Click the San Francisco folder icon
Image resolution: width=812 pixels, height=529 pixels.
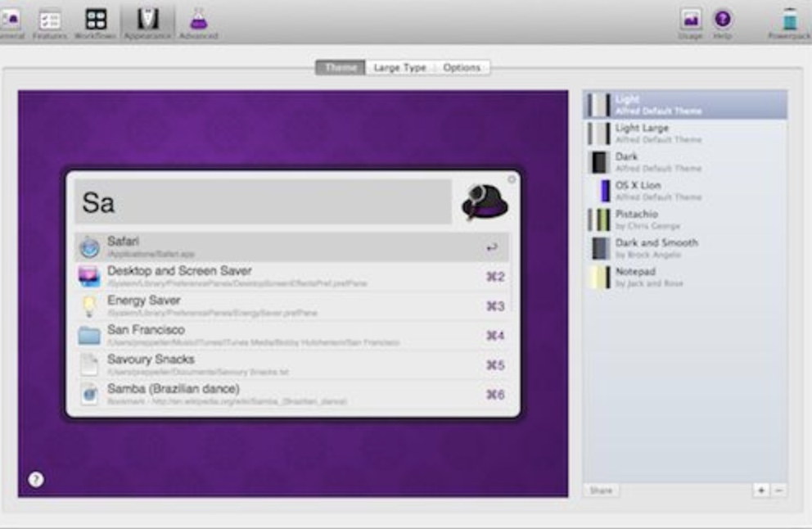pos(89,336)
